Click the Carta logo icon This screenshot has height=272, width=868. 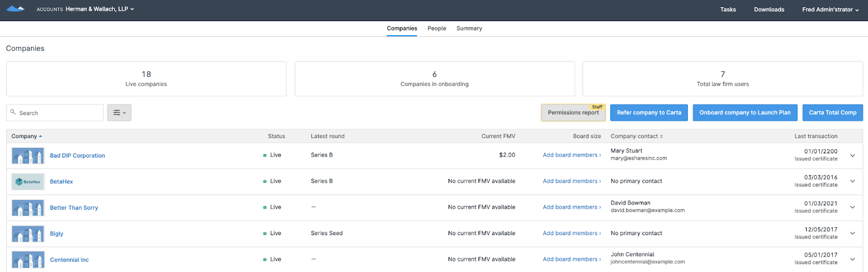click(15, 9)
